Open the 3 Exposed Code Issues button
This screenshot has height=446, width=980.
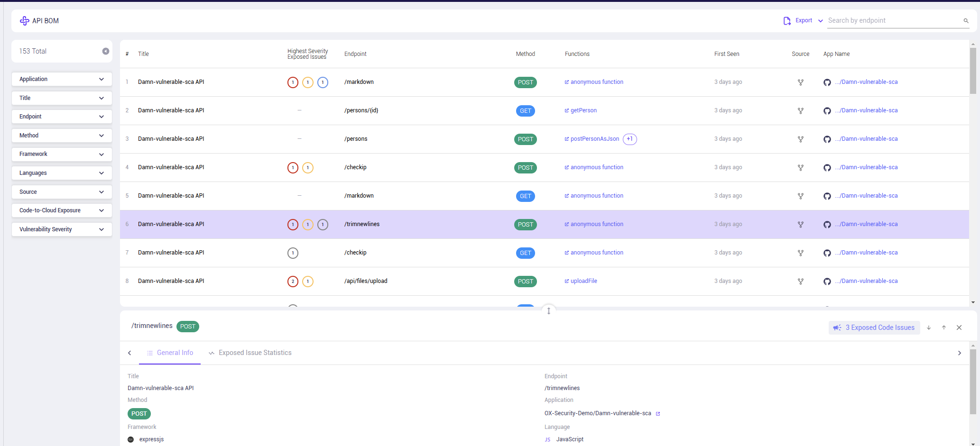click(874, 328)
